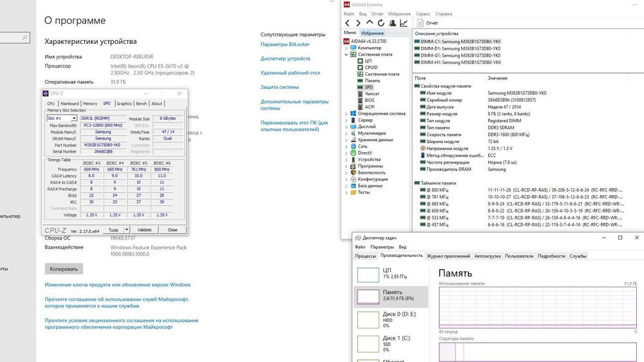Viewport: 644px width, 362px height.
Task: Open Task Manager Параметры menu
Action: point(382,247)
